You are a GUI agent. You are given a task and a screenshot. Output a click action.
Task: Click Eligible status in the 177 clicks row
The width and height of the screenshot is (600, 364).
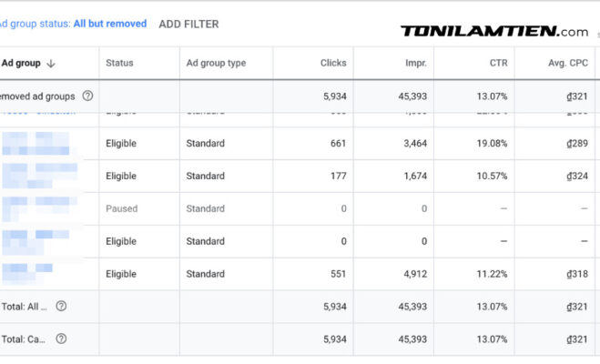click(x=121, y=176)
